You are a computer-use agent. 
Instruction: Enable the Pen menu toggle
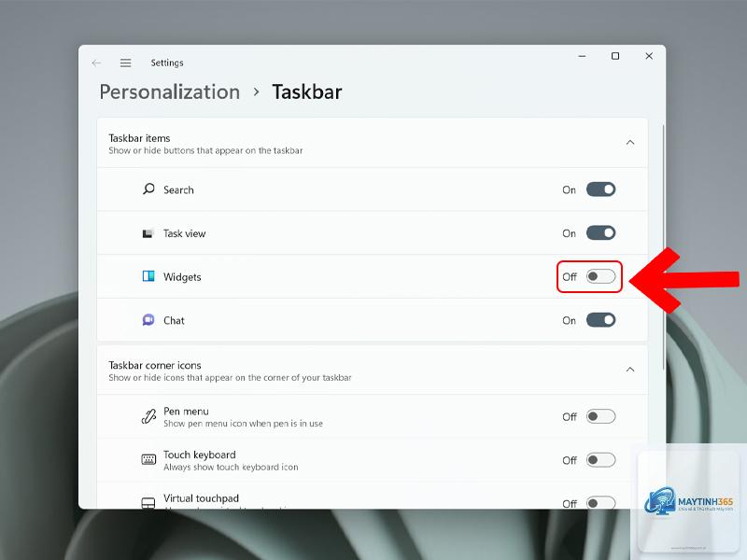tap(600, 416)
